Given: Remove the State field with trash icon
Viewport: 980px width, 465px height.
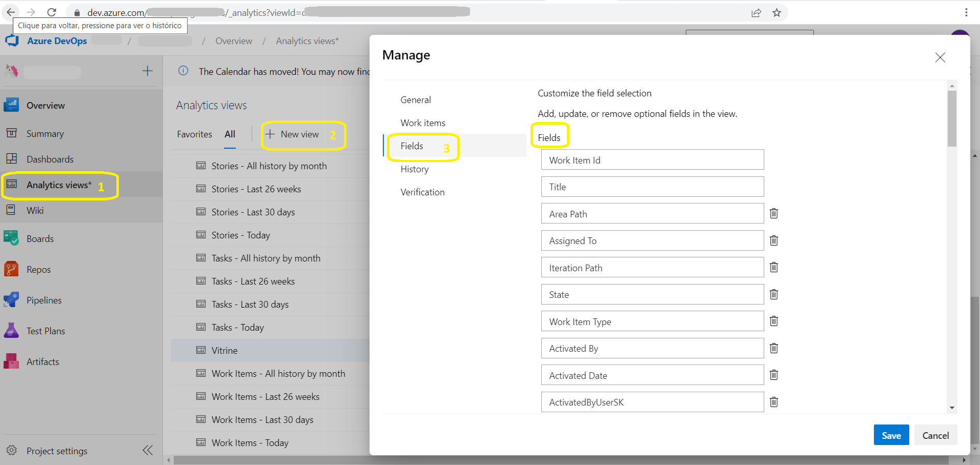Looking at the screenshot, I should (773, 294).
